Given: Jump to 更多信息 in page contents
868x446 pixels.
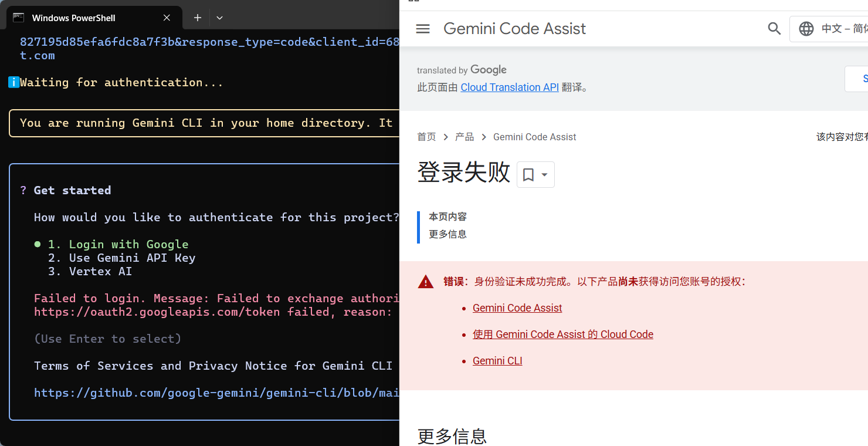Looking at the screenshot, I should (447, 234).
